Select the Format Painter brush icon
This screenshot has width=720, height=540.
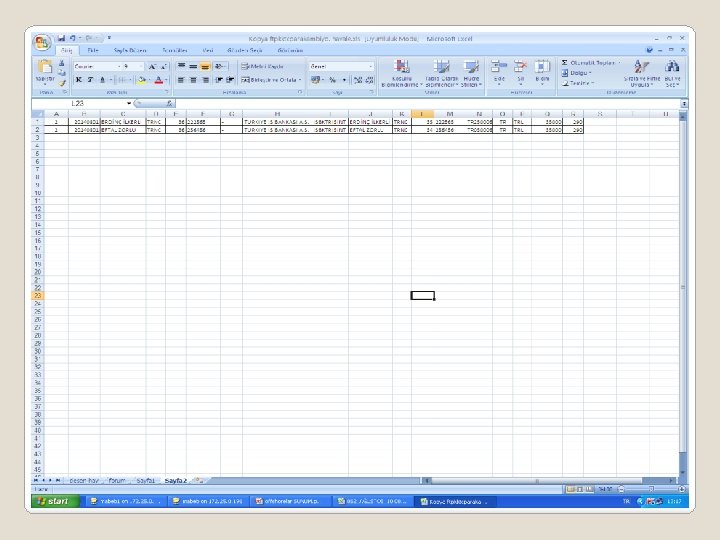tap(62, 83)
